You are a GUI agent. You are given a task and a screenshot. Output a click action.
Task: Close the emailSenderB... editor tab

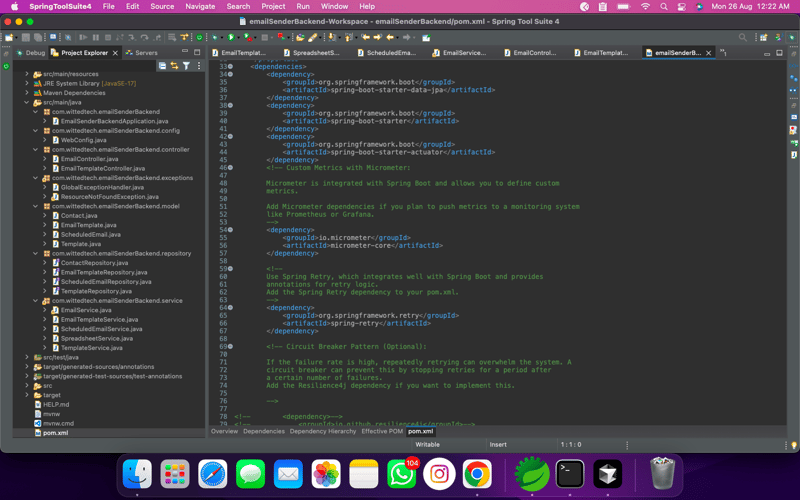pos(708,53)
